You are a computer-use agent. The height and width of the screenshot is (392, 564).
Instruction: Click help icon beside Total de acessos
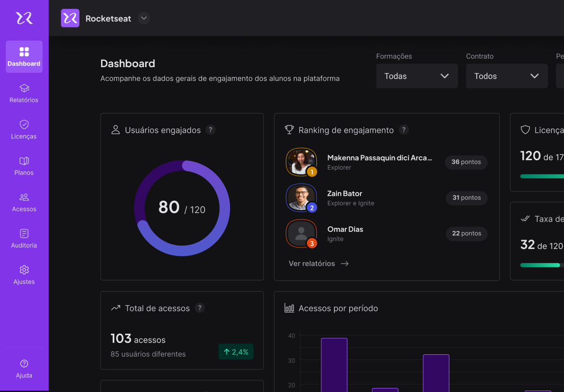(200, 308)
